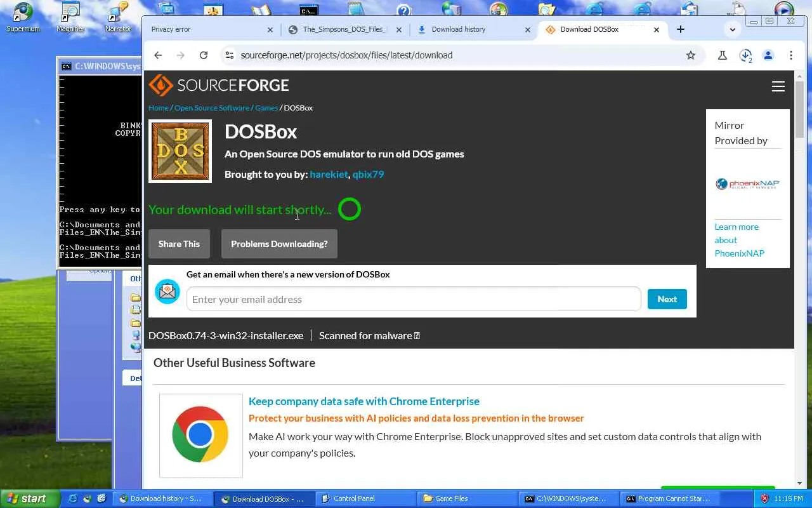This screenshot has height=508, width=812.
Task: Switch to C:\WINDOWS\system taskbar window
Action: click(568, 498)
